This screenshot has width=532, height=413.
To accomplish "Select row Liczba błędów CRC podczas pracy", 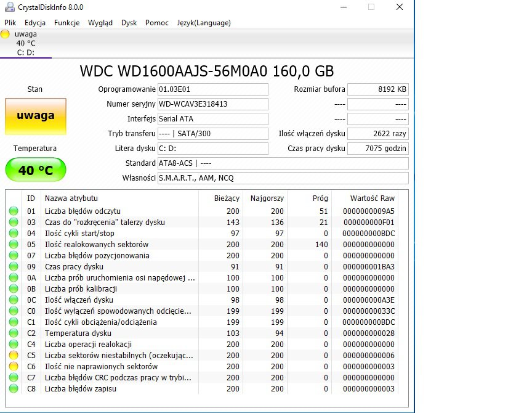I will [201, 377].
